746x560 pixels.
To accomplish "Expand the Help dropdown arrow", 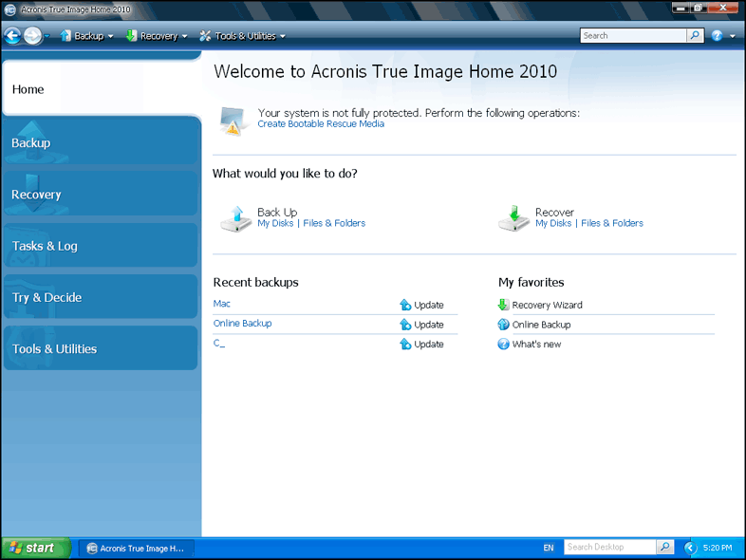I will (733, 36).
